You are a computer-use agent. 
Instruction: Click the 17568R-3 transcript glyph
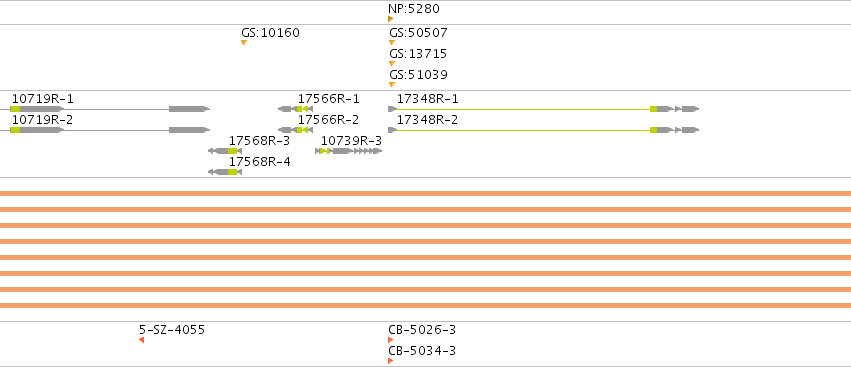225,151
